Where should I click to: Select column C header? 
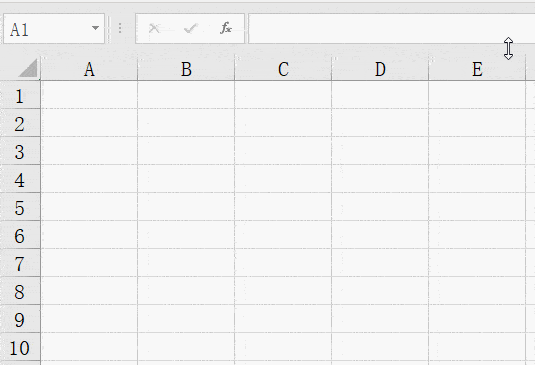click(283, 70)
